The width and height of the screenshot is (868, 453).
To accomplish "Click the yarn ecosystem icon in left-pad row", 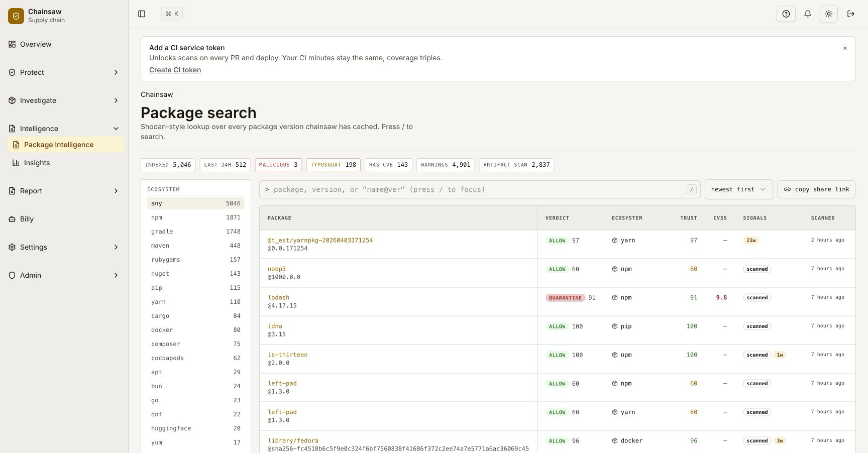I will click(x=615, y=412).
